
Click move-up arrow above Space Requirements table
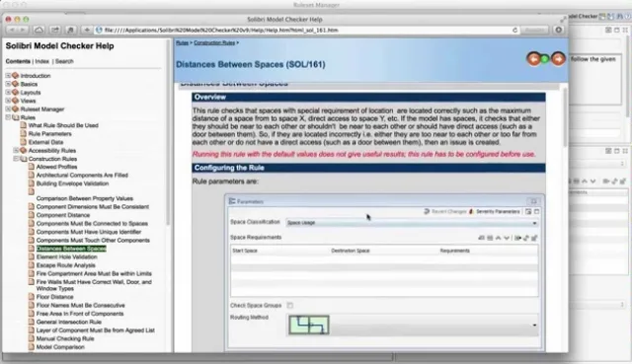[x=498, y=238]
